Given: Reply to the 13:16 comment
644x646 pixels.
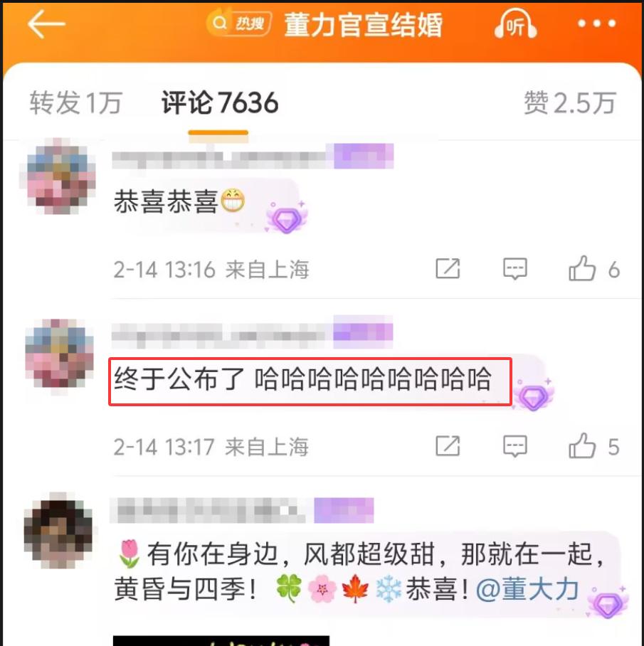Looking at the screenshot, I should [515, 269].
